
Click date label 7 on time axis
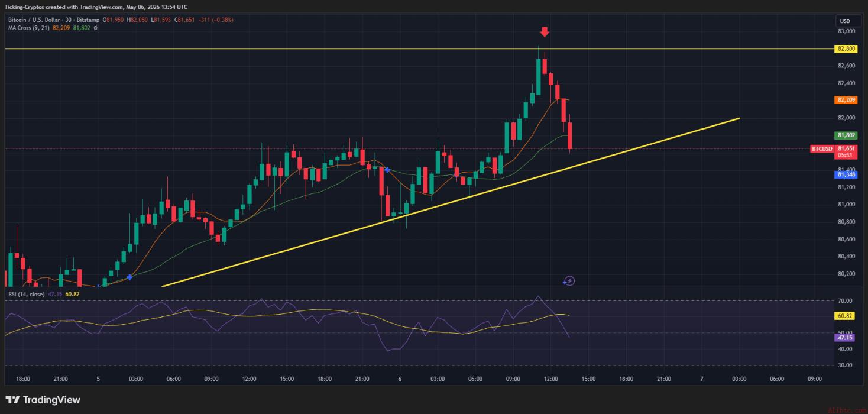(x=701, y=379)
